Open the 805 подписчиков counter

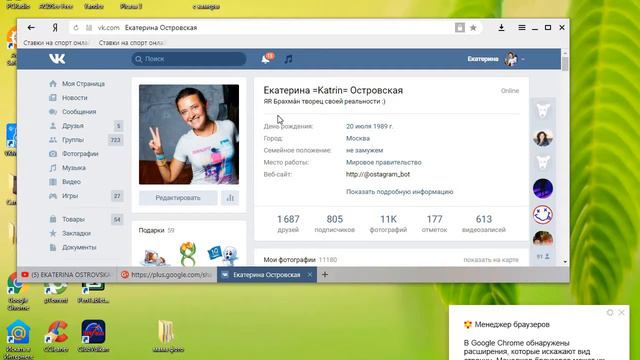[x=335, y=224]
